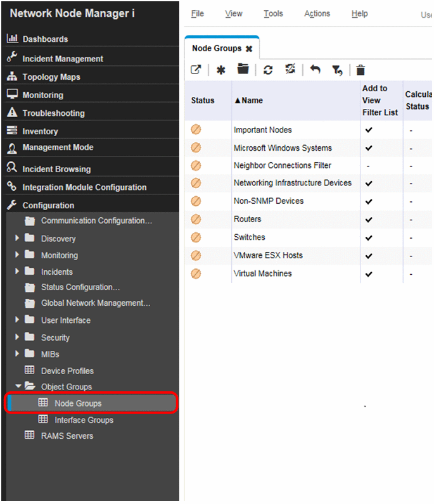
Task: Click the New node group asterisk icon
Action: [220, 70]
